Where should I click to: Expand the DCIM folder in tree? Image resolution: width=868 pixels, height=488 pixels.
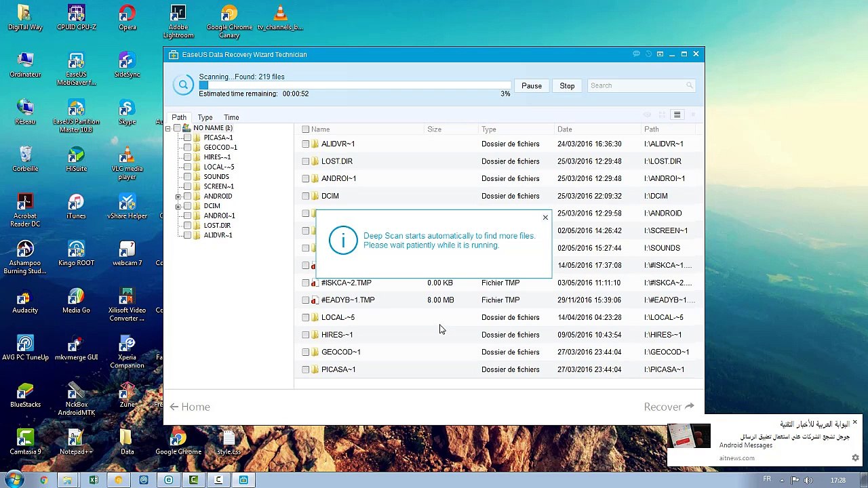click(x=178, y=206)
